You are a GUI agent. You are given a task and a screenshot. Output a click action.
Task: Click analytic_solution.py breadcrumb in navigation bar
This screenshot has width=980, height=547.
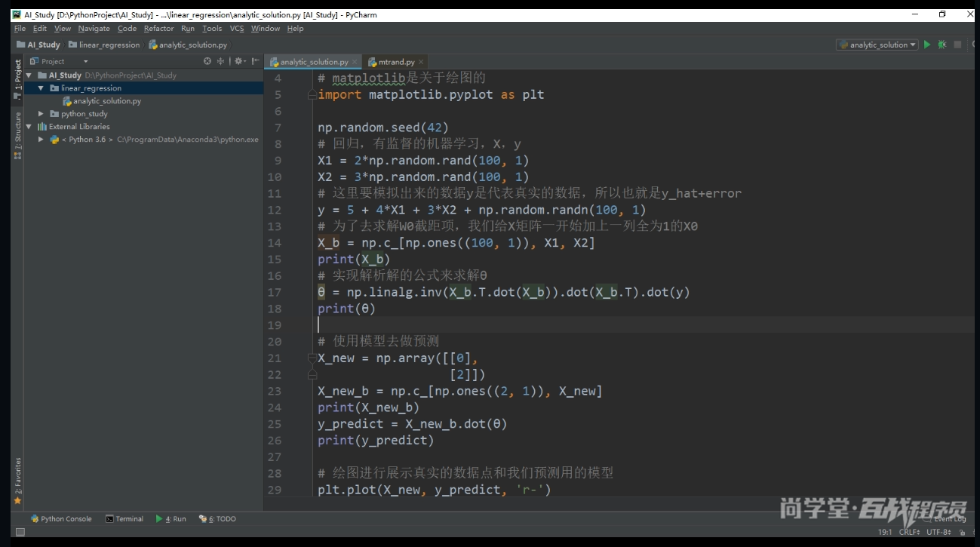pyautogui.click(x=188, y=45)
